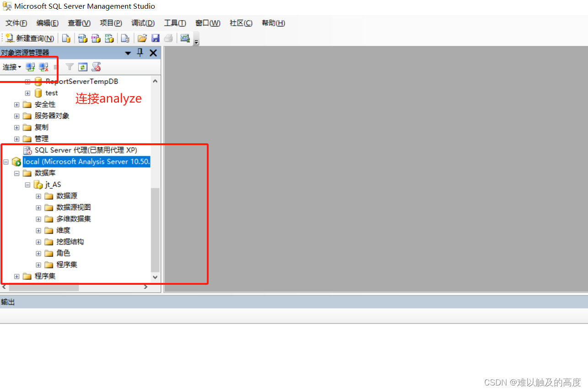Image resolution: width=588 pixels, height=391 pixels.
Task: Start an Analysis Services MDX query
Action: click(83, 38)
